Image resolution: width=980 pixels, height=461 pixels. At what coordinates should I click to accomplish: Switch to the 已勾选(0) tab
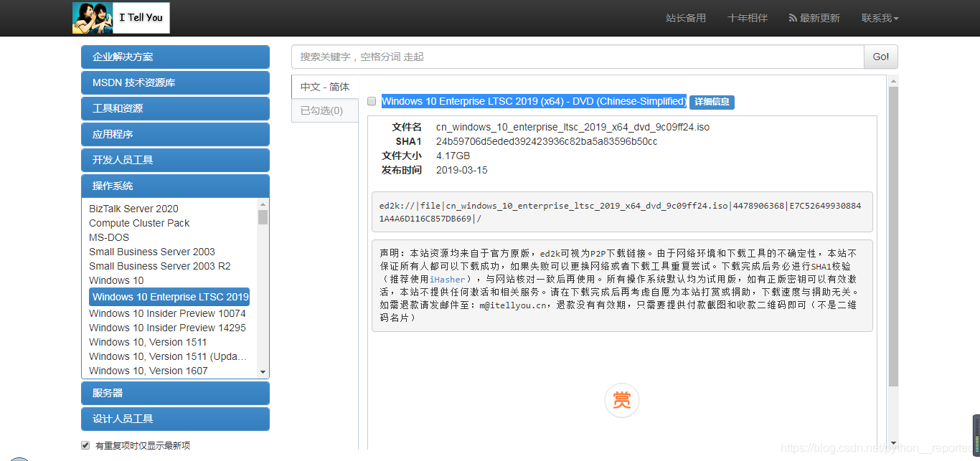pos(325,110)
